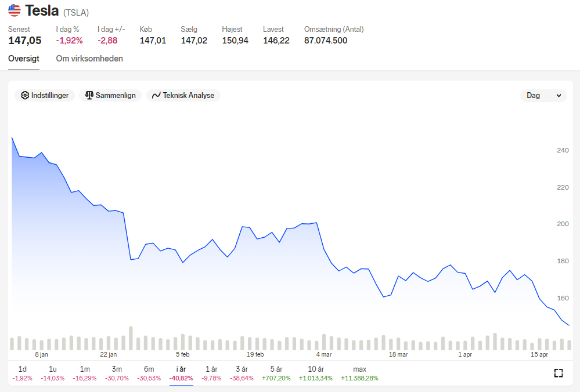
Task: Click the 1 apr date label
Action: pyautogui.click(x=465, y=354)
